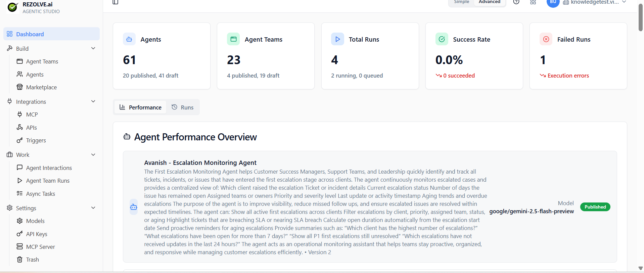The height and width of the screenshot is (273, 644).
Task: Click the Integrations plug icon
Action: tap(9, 101)
